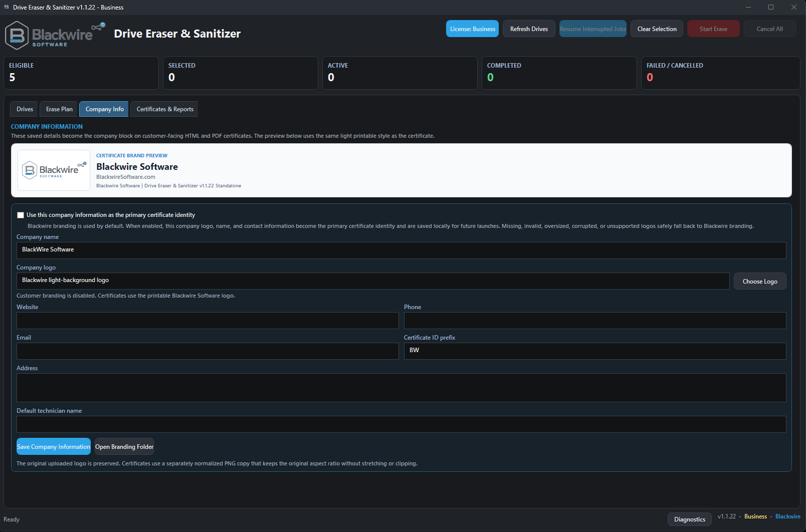Image resolution: width=806 pixels, height=532 pixels.
Task: Click the Blackwire Software header logo
Action: click(x=55, y=35)
